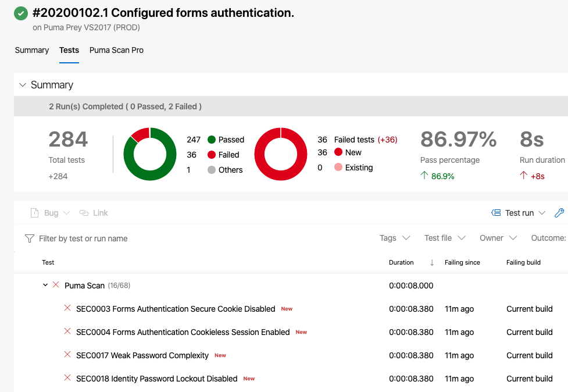
Task: Click the Link chain icon
Action: 84,213
